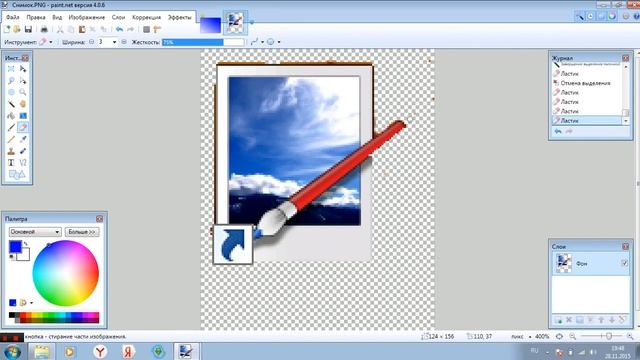
Task: Select the Text tool
Action: click(x=11, y=163)
